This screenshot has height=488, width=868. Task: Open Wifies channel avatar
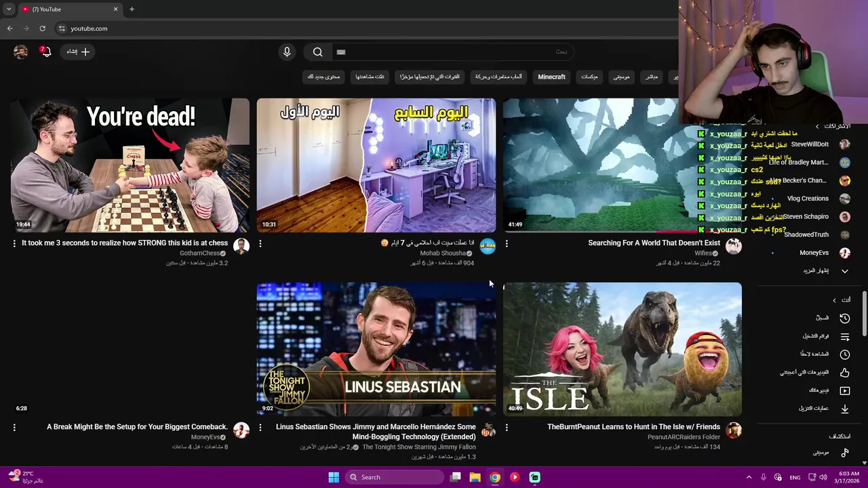[734, 246]
